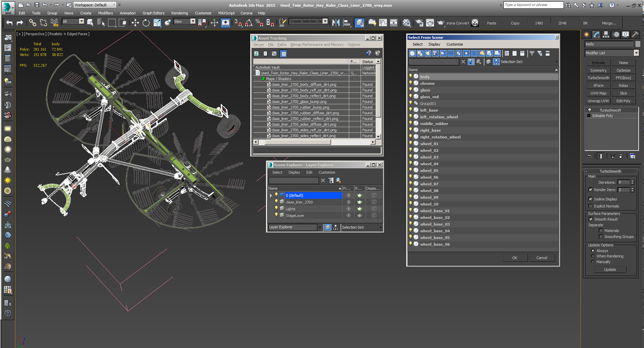Open the reference coordinate View dropdown
Screen dimensions: 644x348
coord(184,21)
